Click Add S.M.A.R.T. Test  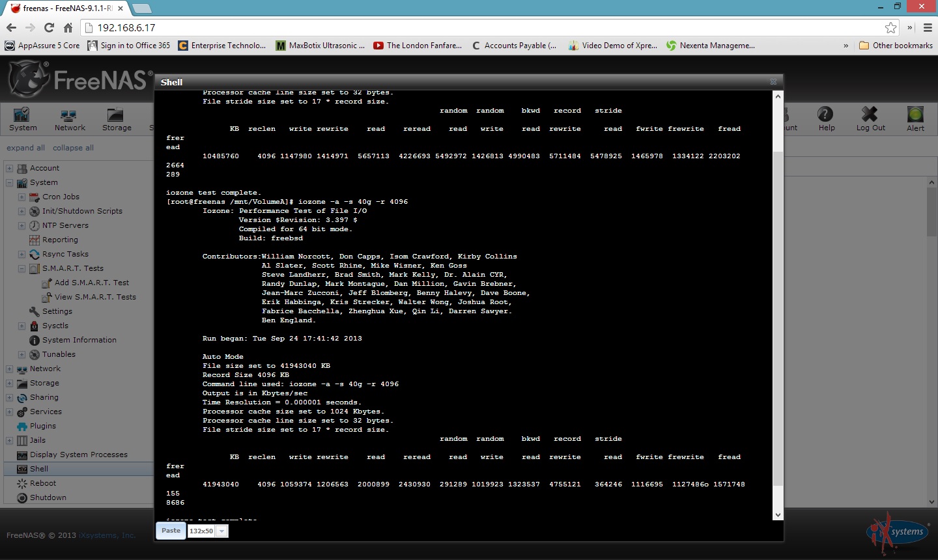coord(92,283)
